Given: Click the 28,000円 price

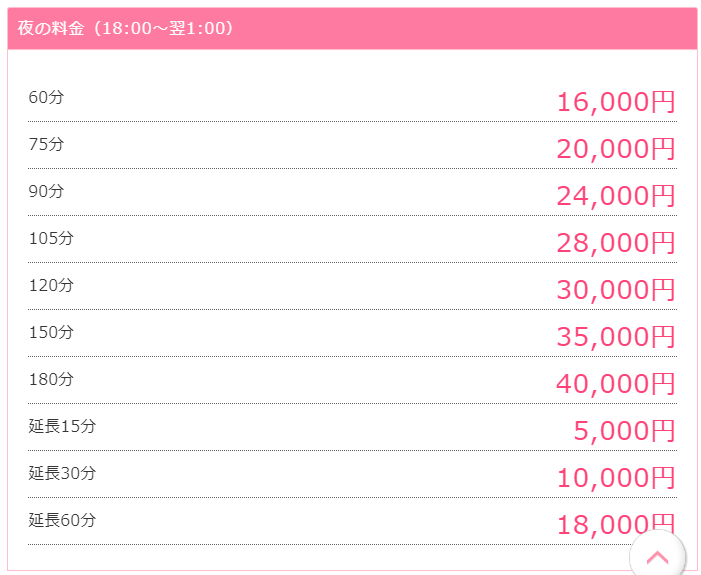Looking at the screenshot, I should 616,243.
